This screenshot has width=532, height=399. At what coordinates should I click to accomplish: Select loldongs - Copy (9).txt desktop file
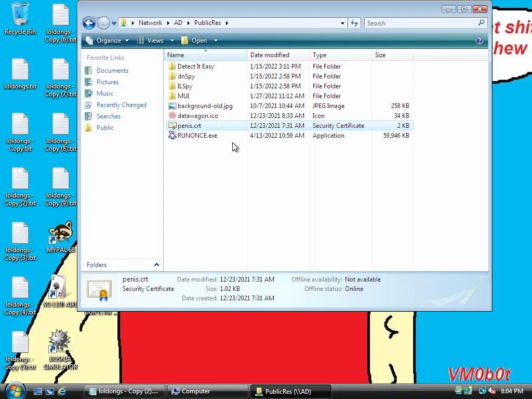60,187
